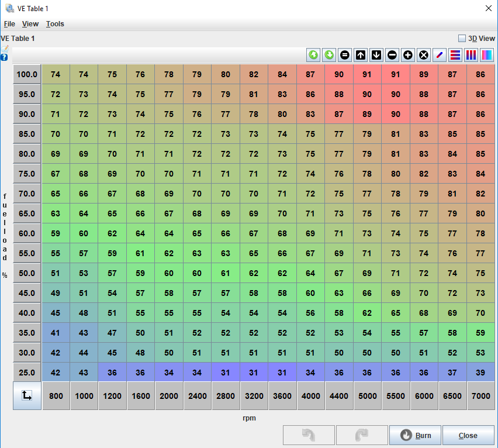The width and height of the screenshot is (498, 448).
Task: Enable the 3D View checkbox
Action: tap(461, 37)
